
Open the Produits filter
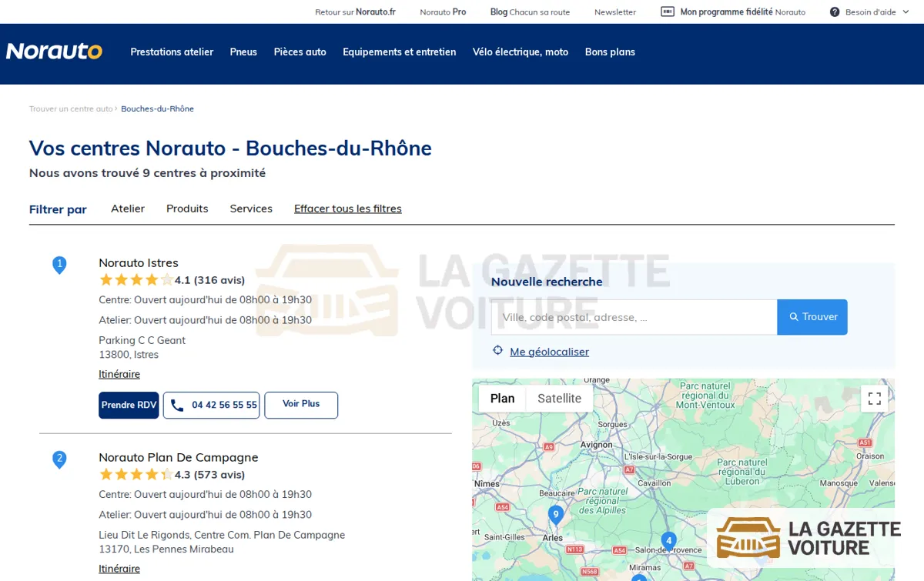pos(187,209)
